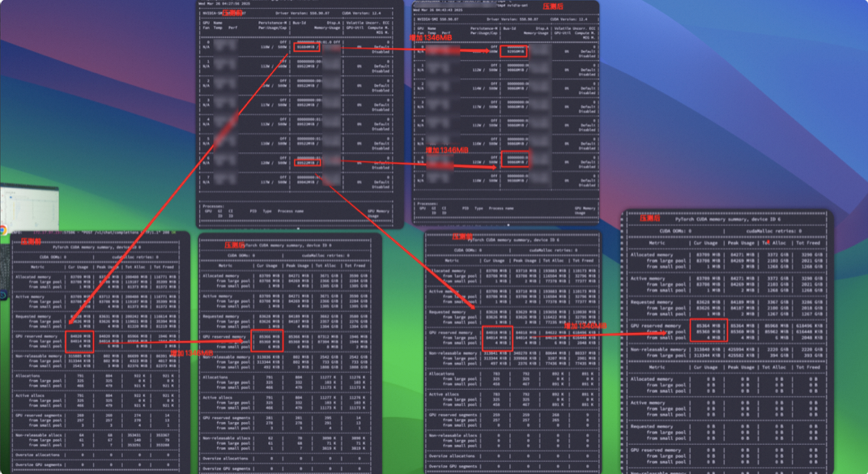Click "CUDA Version: 12.4" in the 04:43:43 nvidia-smi window
This screenshot has width=868, height=474.
[568, 19]
